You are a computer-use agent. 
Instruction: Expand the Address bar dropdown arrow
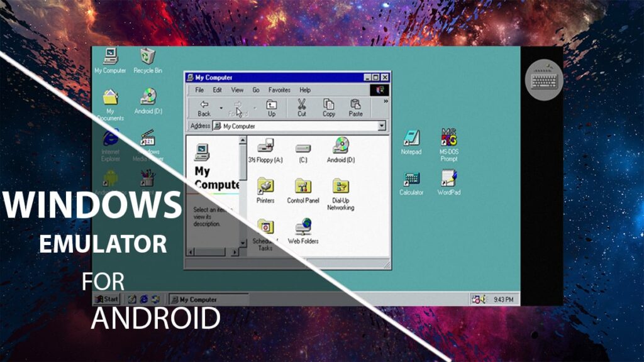point(381,126)
